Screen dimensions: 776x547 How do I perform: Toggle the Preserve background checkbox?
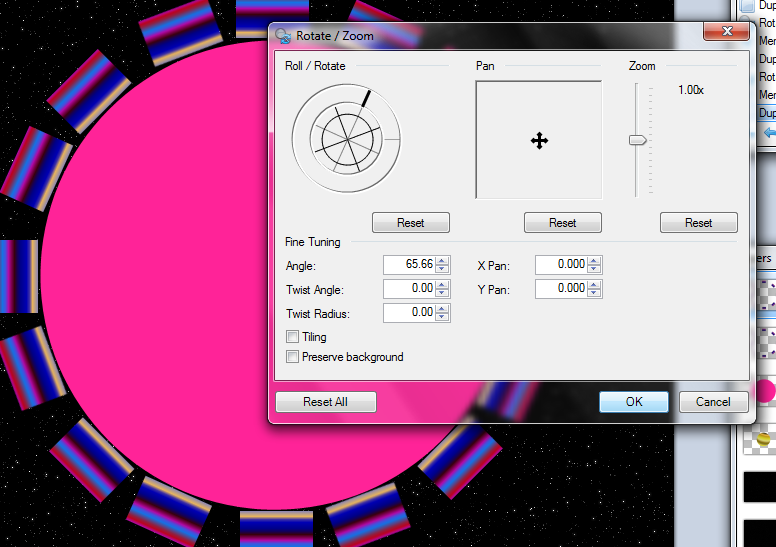293,357
